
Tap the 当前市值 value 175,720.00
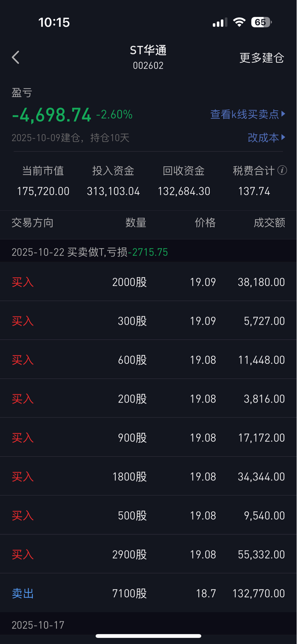coord(43,191)
